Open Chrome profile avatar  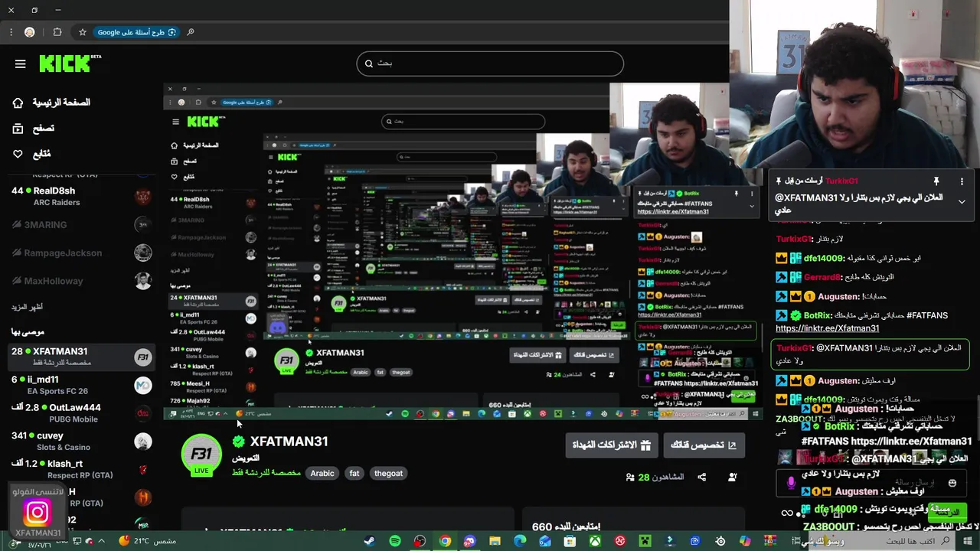30,32
